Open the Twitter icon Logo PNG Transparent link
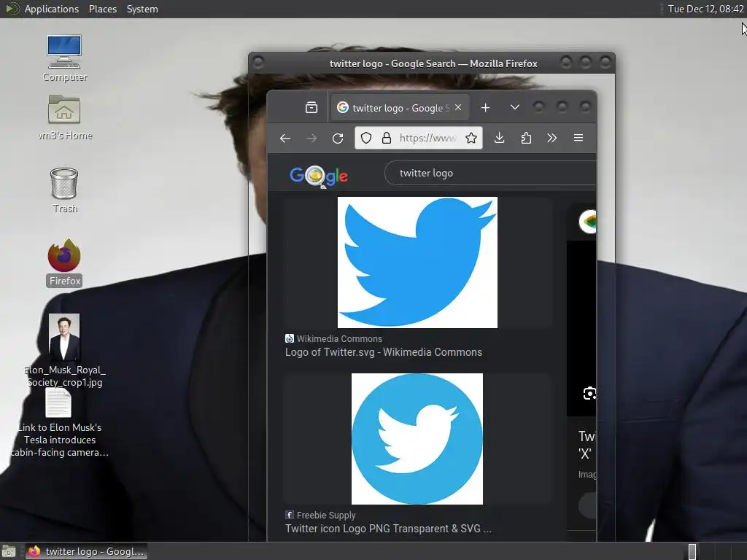The width and height of the screenshot is (747, 560). [388, 529]
